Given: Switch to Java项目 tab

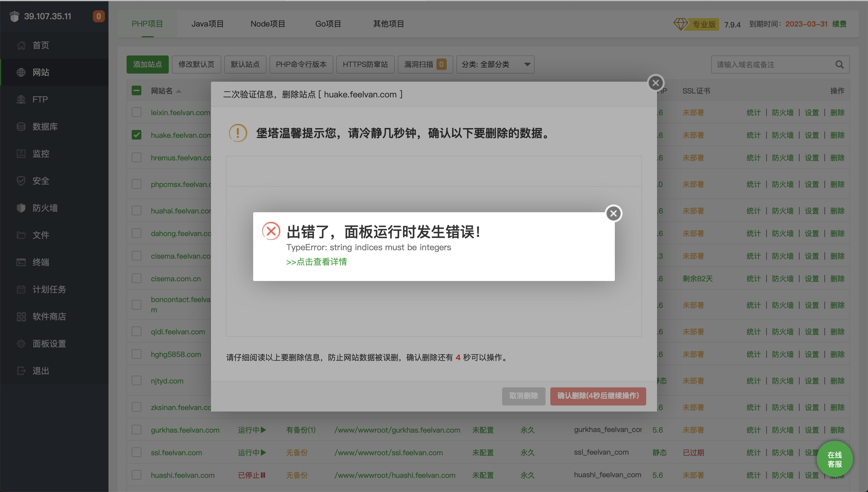Looking at the screenshot, I should [x=207, y=24].
